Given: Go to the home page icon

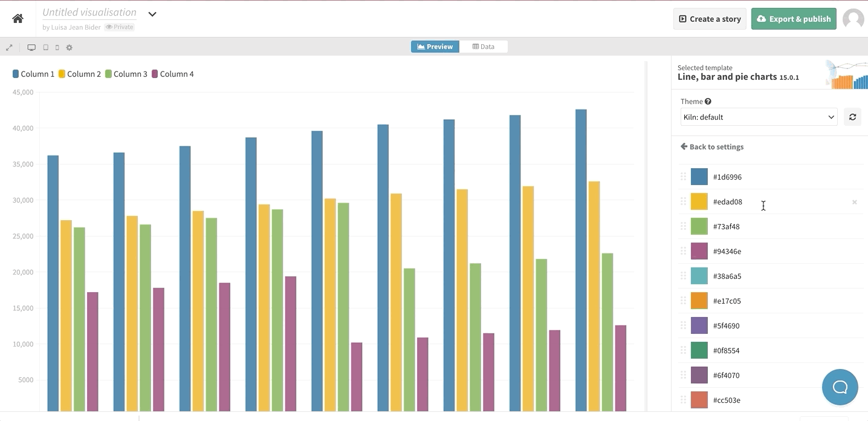Looking at the screenshot, I should click(18, 19).
